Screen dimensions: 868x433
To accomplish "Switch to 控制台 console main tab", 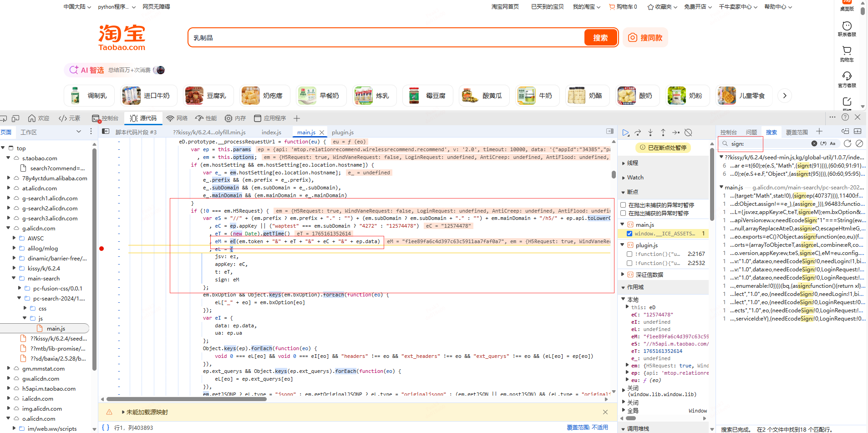I will [x=105, y=118].
